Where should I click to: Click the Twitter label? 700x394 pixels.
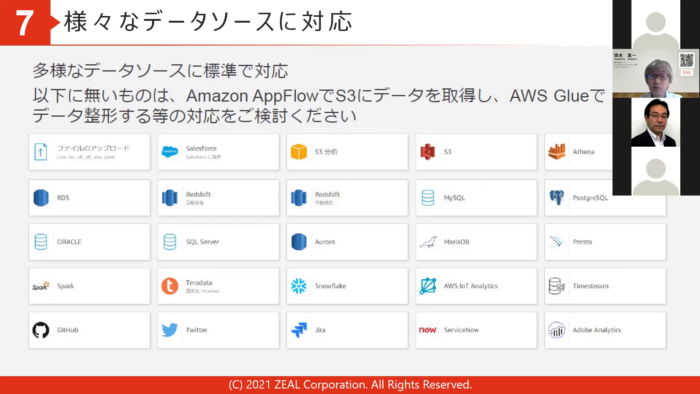pos(196,330)
